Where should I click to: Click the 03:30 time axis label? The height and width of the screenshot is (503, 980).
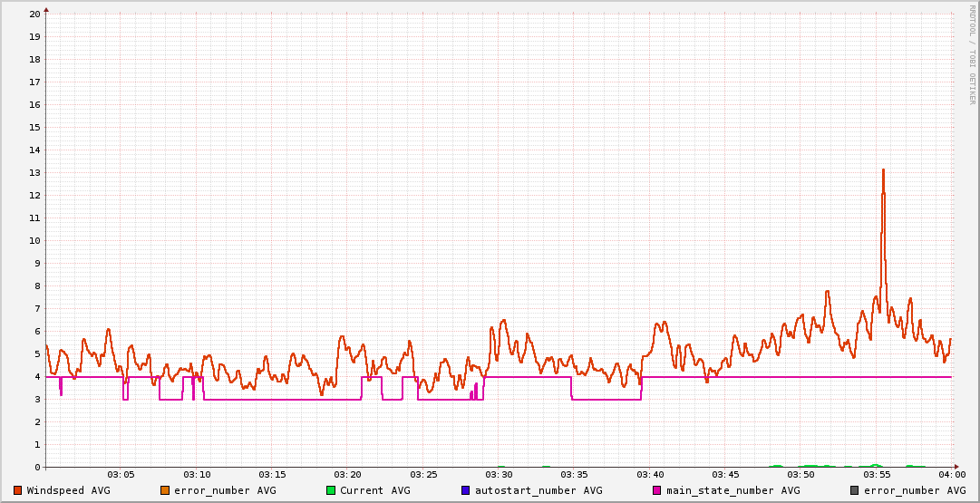click(499, 475)
